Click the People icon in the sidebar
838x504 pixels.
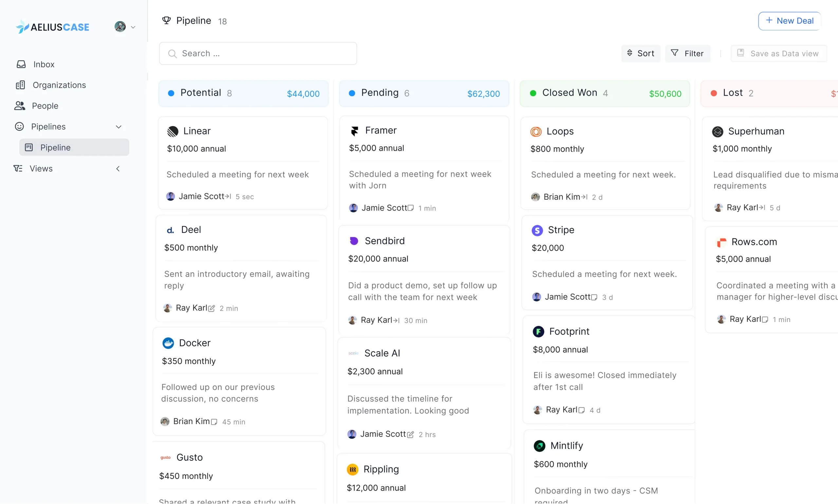click(19, 106)
